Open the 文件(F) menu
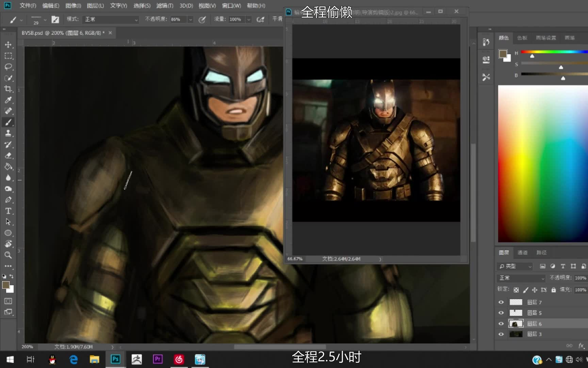This screenshot has width=588, height=368. [28, 5]
